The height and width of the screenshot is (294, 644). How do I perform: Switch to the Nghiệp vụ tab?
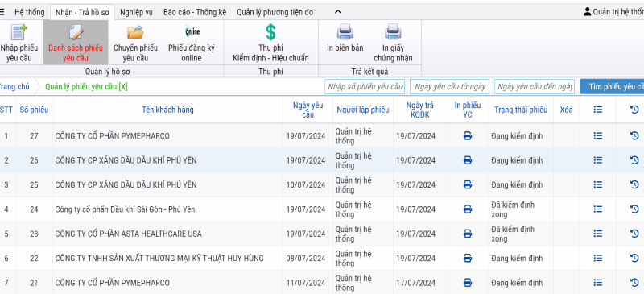(x=136, y=12)
